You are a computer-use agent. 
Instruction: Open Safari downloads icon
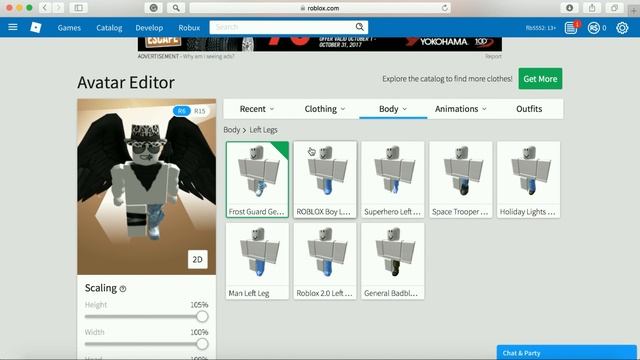(x=569, y=8)
